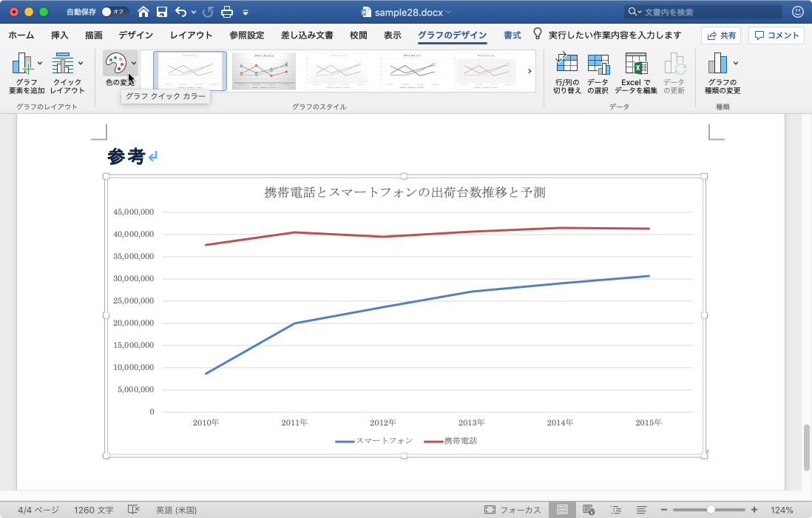The image size is (812, 518).
Task: Click the lightbulb Tell Me icon
Action: coord(538,34)
